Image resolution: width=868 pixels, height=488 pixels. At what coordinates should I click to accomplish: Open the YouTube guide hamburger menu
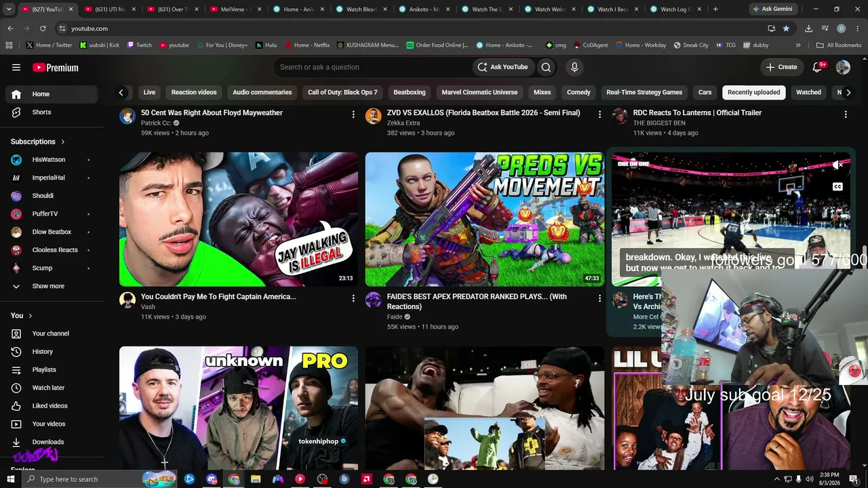click(16, 67)
